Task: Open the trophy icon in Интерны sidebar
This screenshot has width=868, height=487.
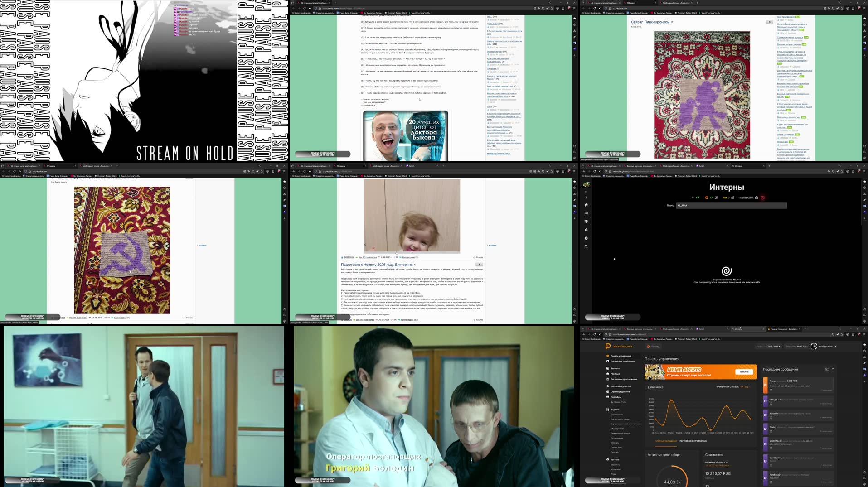Action: click(586, 222)
